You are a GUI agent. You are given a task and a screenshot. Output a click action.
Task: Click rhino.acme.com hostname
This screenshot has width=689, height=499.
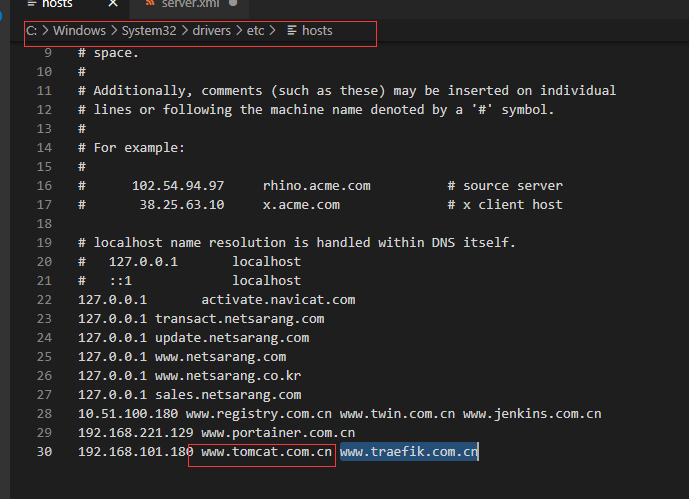(x=316, y=186)
